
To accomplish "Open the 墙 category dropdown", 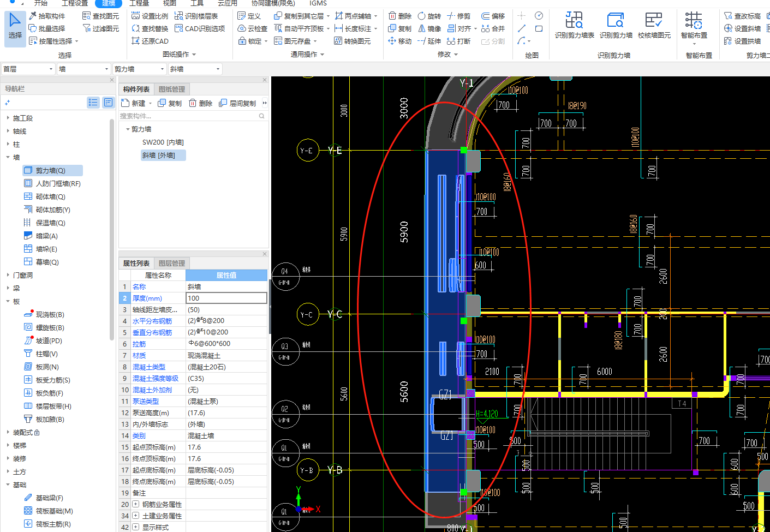I will [84, 69].
